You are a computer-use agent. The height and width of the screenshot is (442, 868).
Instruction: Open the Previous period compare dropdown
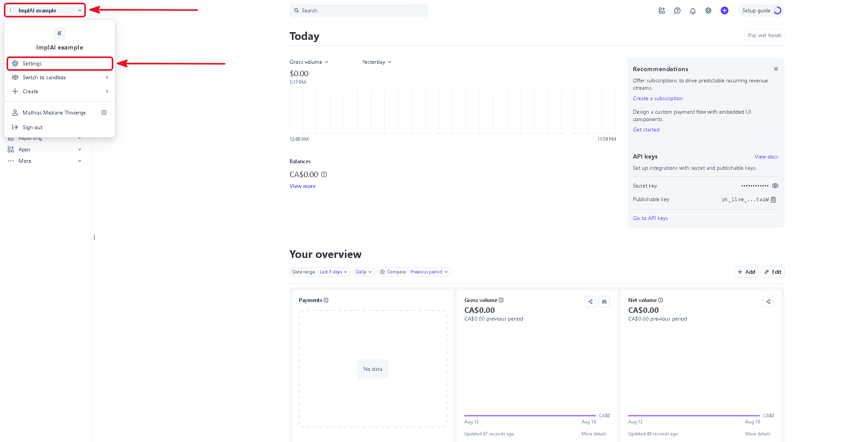(x=429, y=272)
